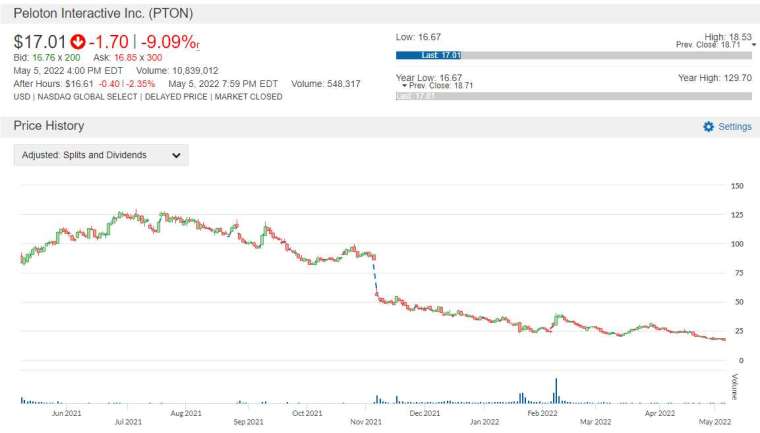The width and height of the screenshot is (760, 433).
Task: Click the Year High: 129.70 label
Action: (715, 78)
